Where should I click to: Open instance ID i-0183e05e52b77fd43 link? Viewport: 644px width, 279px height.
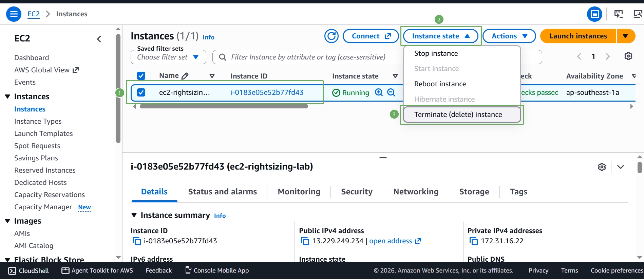(267, 92)
